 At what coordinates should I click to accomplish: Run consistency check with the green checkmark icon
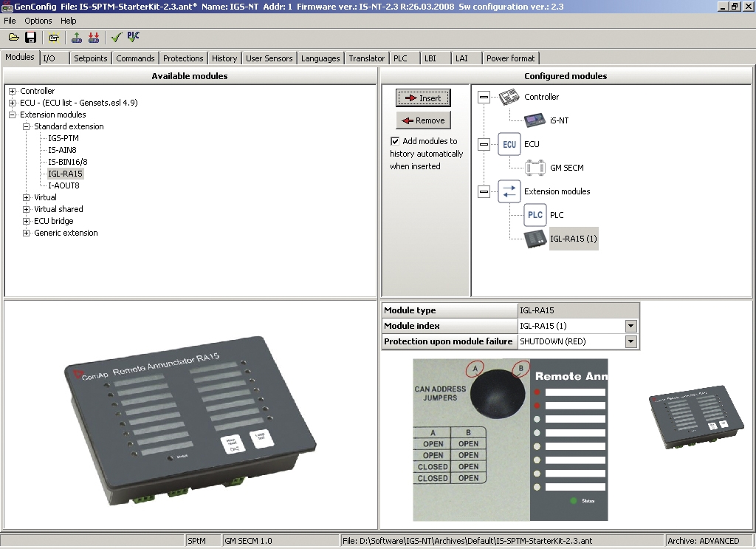pyautogui.click(x=114, y=37)
